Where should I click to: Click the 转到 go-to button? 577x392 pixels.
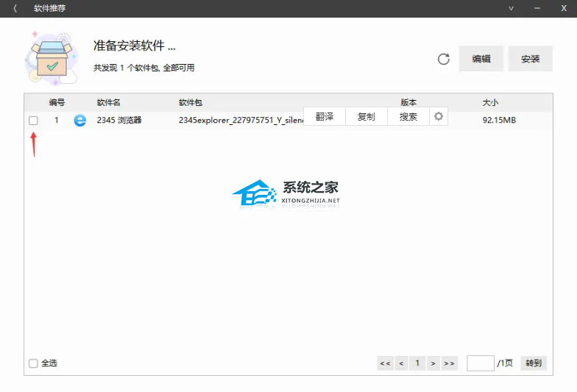click(534, 363)
